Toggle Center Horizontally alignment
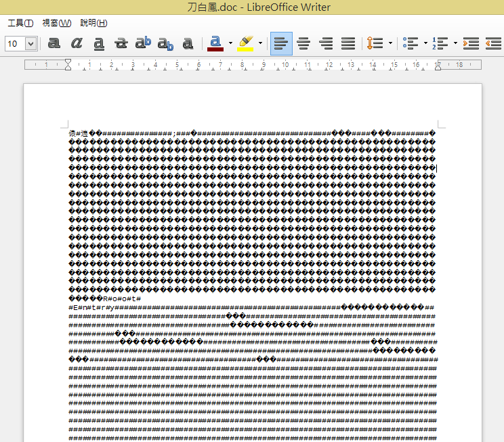Viewport: 504px width, 442px height. click(x=303, y=43)
